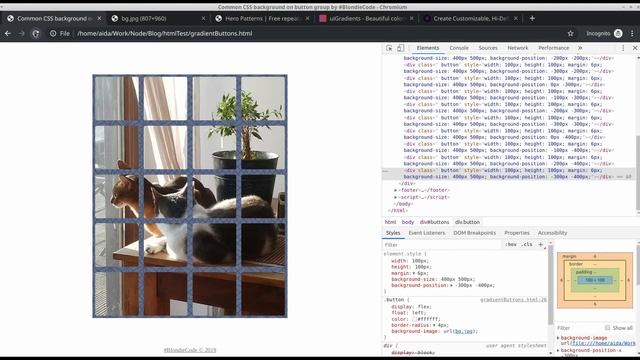Click the address bar URL

164,33
